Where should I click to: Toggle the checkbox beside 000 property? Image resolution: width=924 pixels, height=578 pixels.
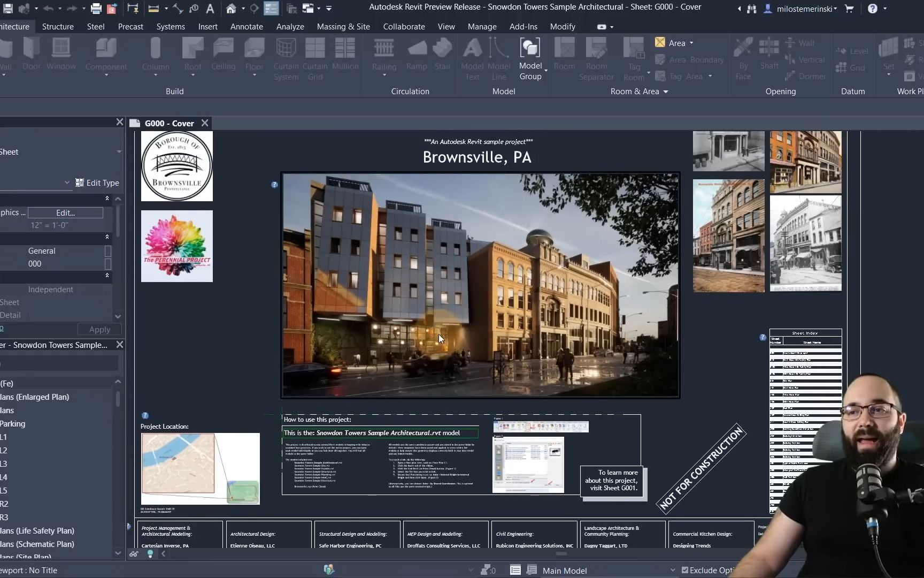coord(108,264)
